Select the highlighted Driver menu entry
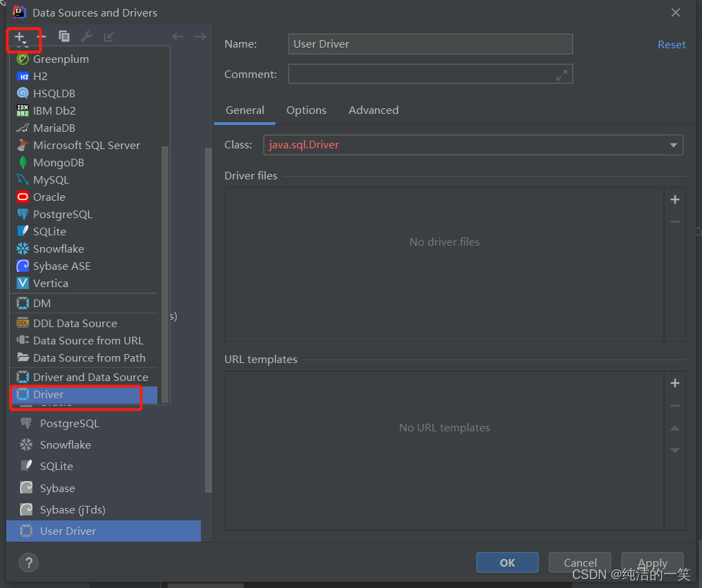702x588 pixels. [84, 395]
